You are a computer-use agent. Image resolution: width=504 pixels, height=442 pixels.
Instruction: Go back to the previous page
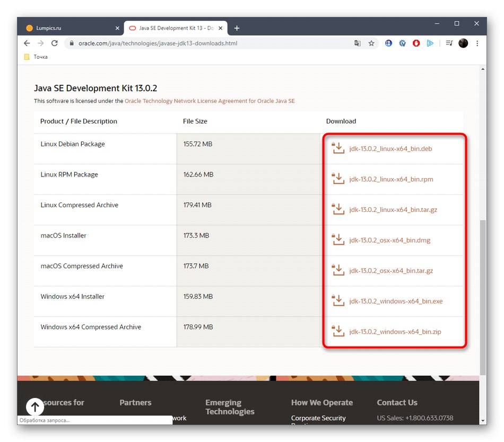coord(27,43)
